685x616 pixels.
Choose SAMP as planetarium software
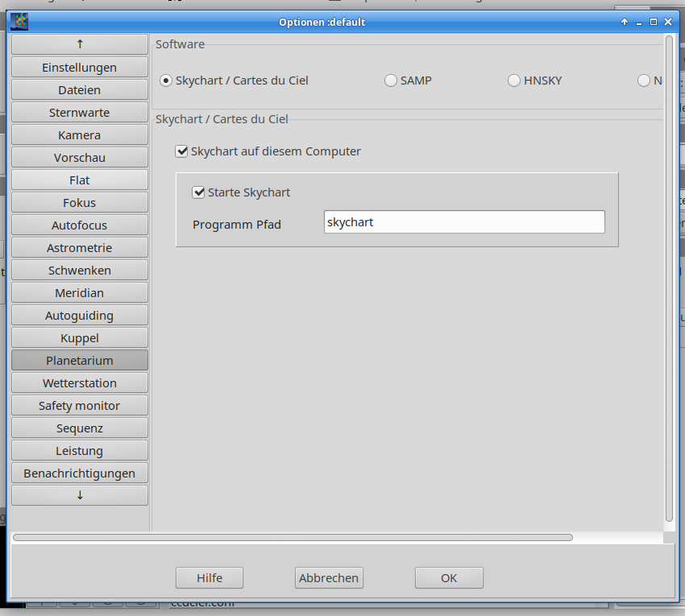pyautogui.click(x=408, y=81)
